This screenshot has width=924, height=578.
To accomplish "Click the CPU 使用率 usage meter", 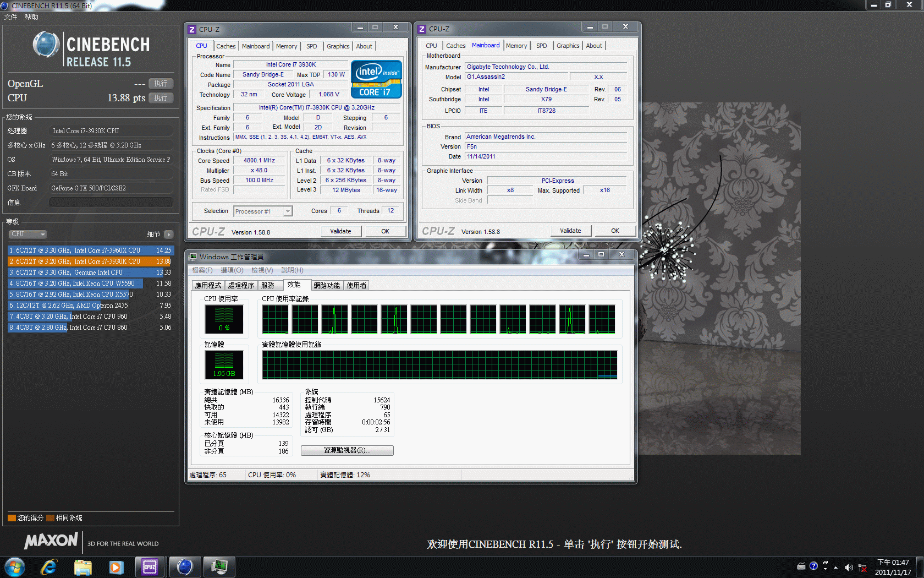I will 224,320.
